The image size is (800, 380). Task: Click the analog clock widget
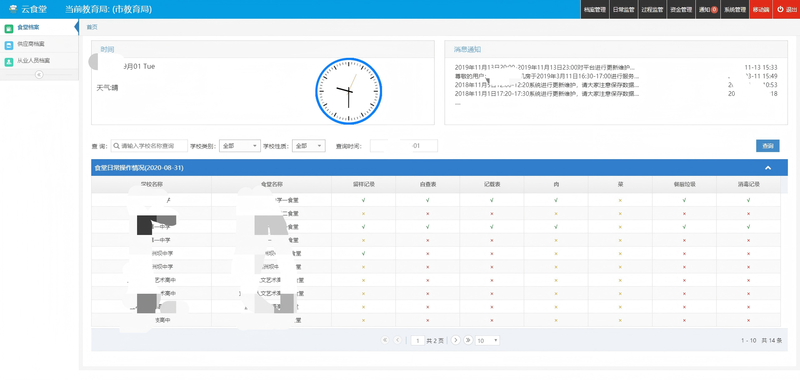click(348, 91)
